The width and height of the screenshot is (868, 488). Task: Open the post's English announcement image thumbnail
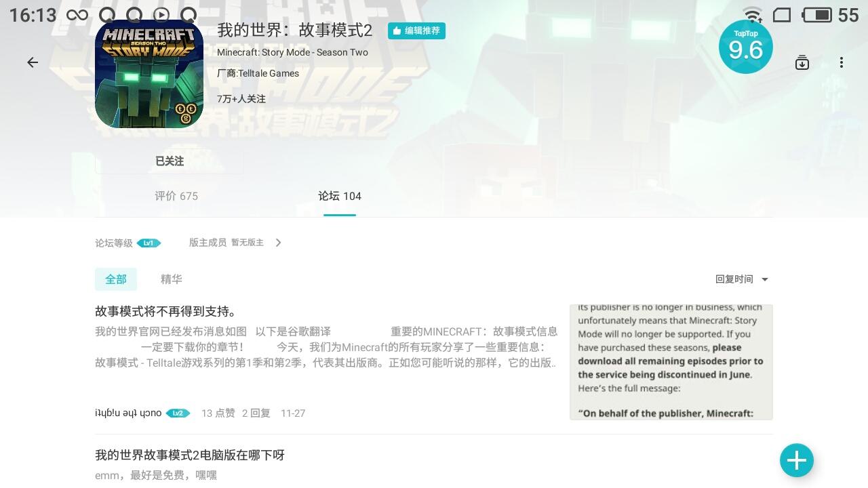coord(671,363)
